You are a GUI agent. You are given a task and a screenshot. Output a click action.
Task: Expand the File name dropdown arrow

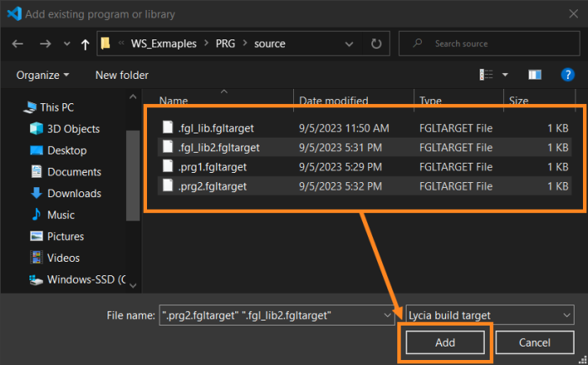coord(387,315)
